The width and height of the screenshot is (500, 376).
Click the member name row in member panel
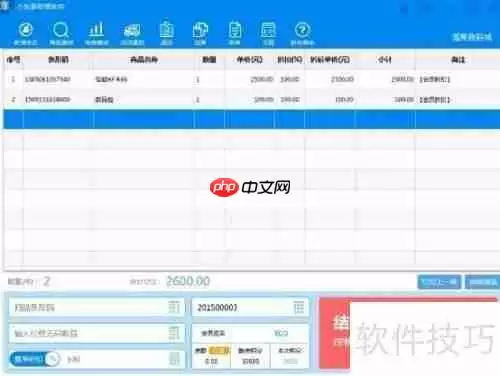250,333
